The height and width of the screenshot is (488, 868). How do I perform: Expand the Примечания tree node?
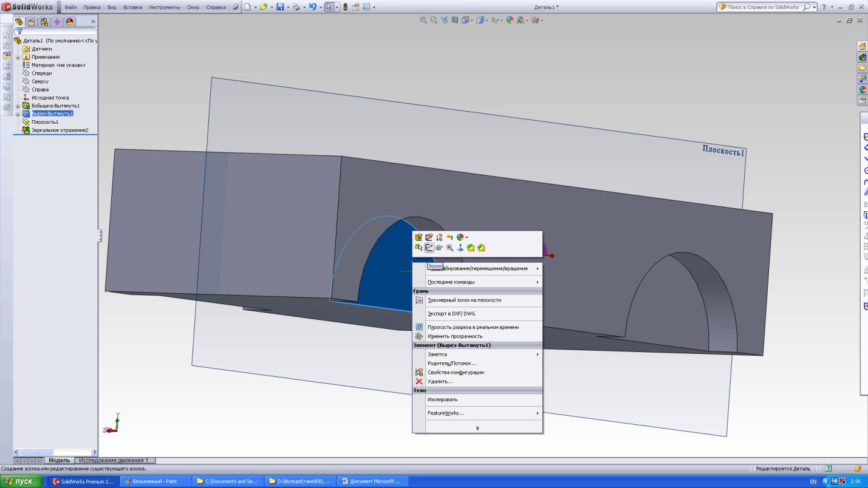[x=18, y=57]
